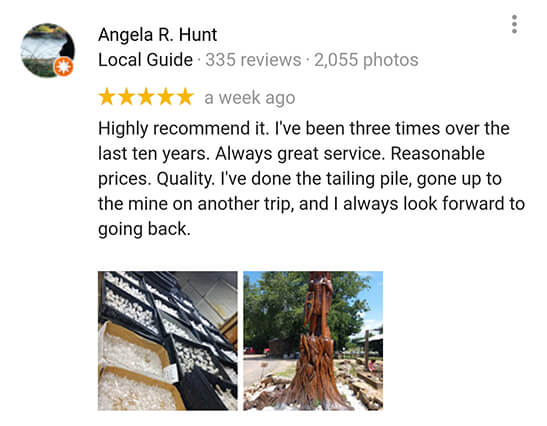
Task: Open the crystal trays photo thumbnail
Action: click(x=168, y=341)
